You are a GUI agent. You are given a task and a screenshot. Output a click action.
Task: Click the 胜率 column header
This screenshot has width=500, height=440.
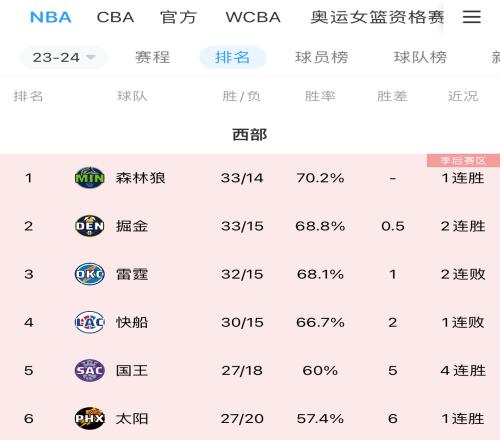pos(320,96)
